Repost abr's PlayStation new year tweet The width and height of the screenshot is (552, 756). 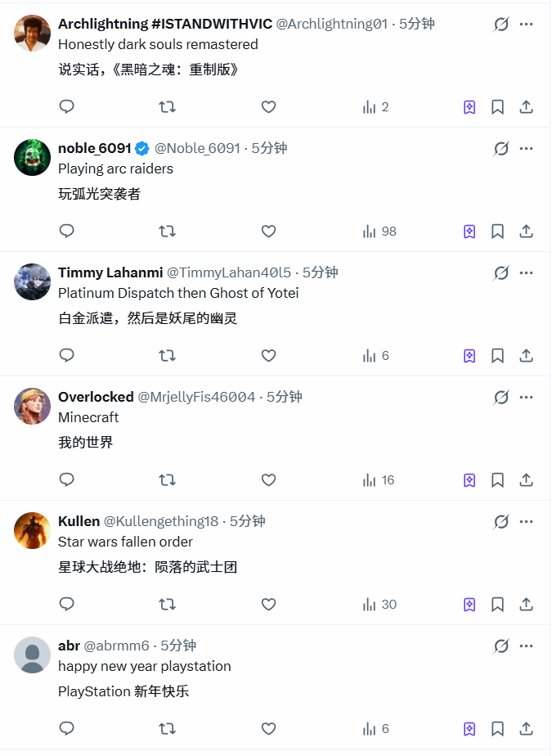click(167, 728)
